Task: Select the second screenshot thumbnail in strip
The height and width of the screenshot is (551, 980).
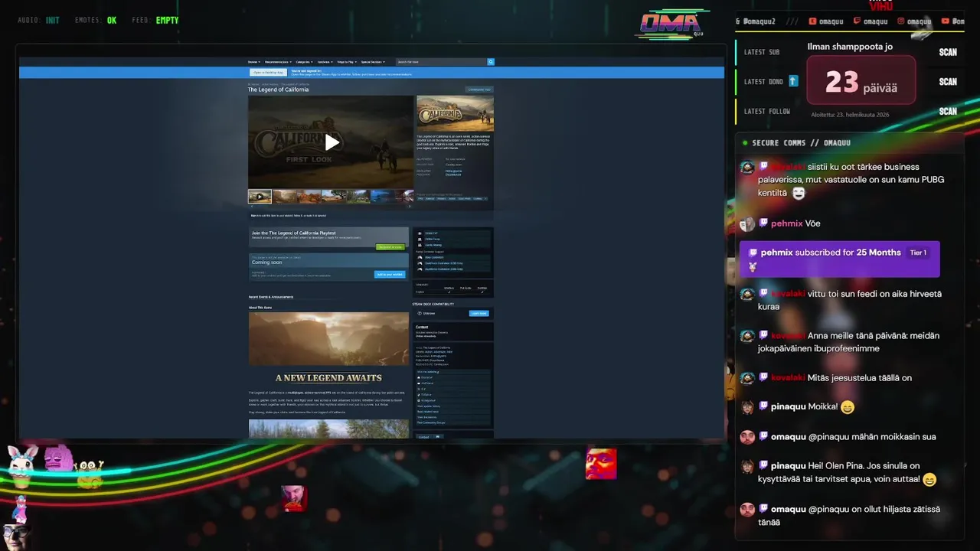Action: point(309,197)
